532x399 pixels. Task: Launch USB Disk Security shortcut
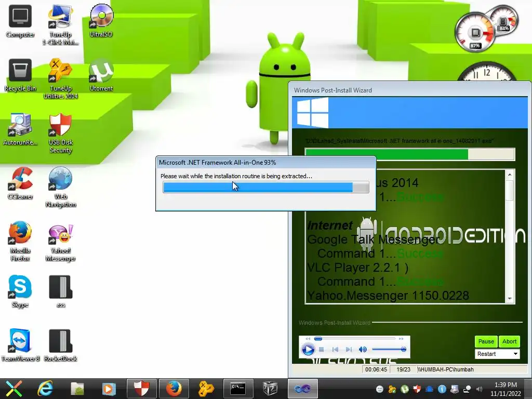(60, 133)
